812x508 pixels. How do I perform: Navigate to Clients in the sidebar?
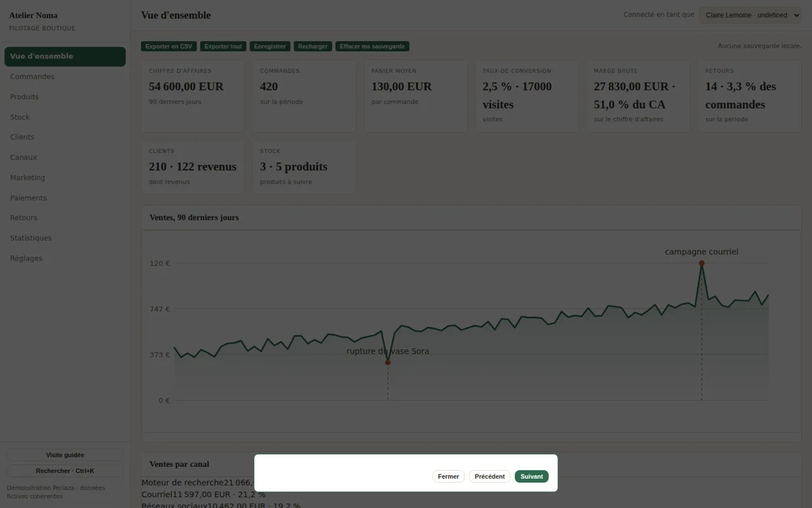tap(65, 137)
